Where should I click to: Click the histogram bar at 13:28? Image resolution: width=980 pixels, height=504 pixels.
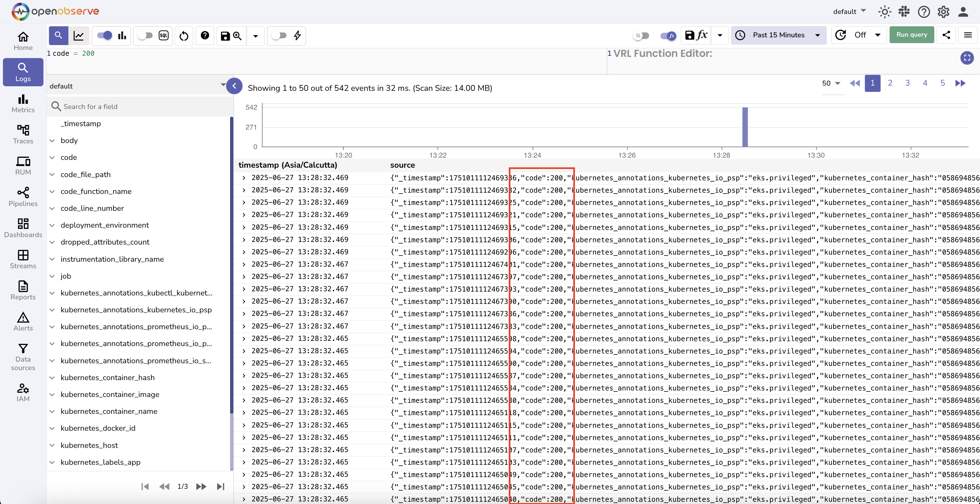745,127
